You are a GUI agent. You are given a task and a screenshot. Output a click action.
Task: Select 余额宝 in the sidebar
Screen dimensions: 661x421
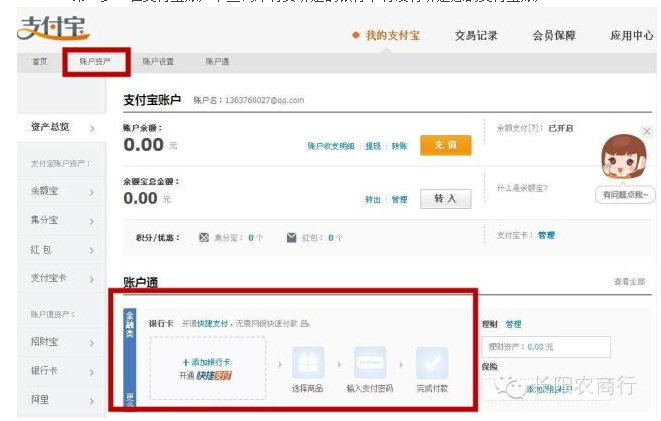(x=44, y=191)
